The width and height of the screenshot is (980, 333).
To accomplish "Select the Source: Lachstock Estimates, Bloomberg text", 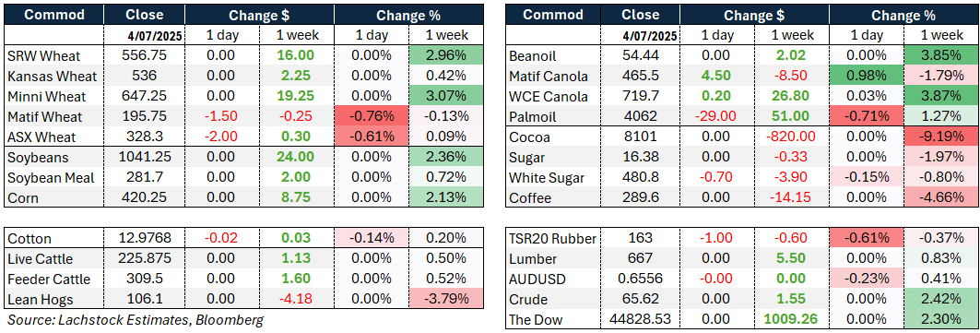I will pyautogui.click(x=136, y=320).
